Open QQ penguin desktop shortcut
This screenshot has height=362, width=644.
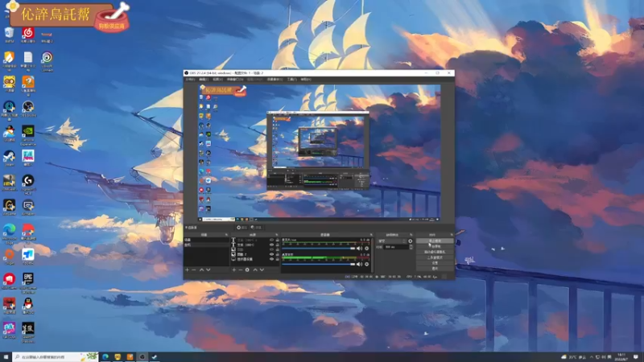pyautogui.click(x=28, y=306)
